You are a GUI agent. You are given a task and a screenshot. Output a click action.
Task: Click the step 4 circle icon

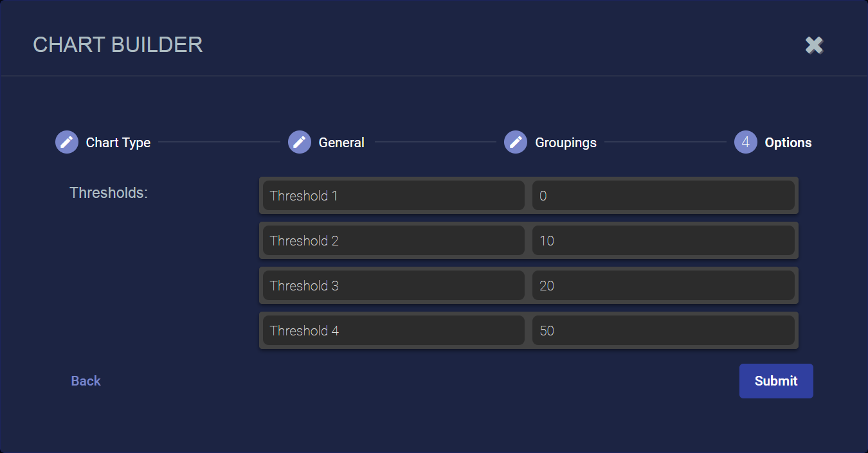point(746,142)
